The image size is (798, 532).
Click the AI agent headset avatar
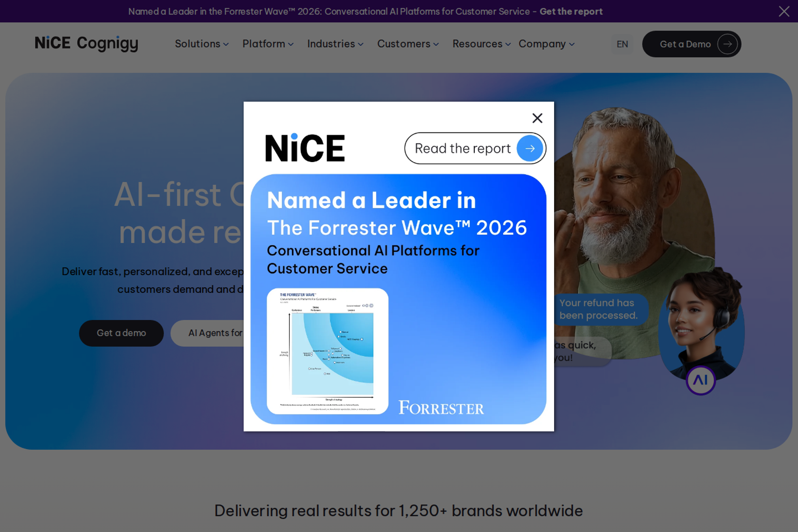click(x=701, y=324)
